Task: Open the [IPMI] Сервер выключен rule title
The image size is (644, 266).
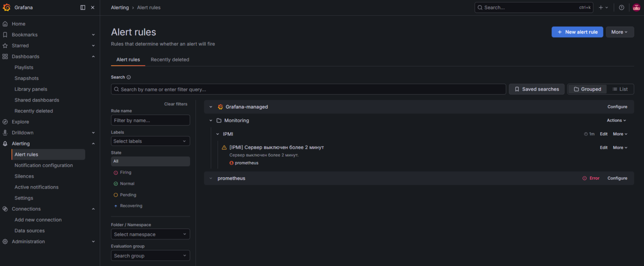Action: pyautogui.click(x=277, y=147)
